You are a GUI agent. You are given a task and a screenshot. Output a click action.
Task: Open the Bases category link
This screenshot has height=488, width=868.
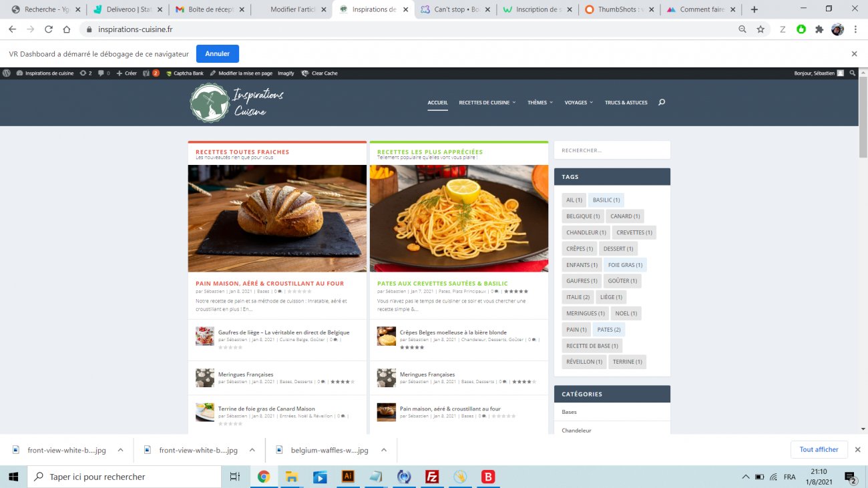(x=570, y=412)
